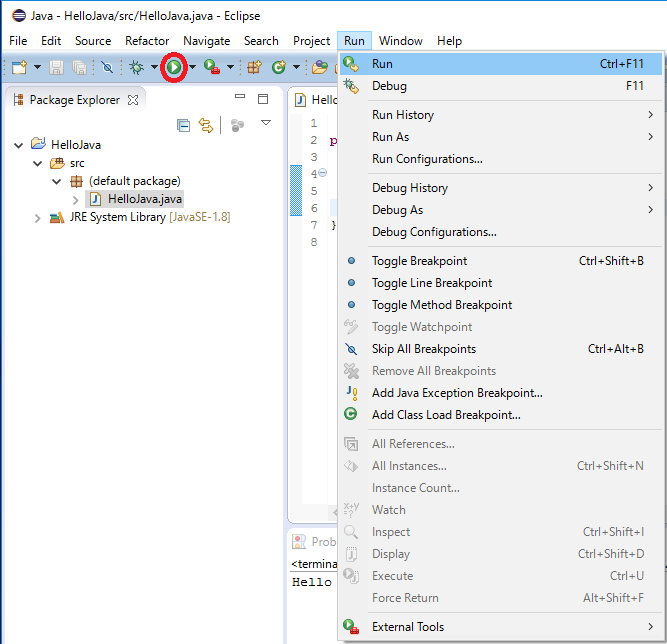Select Run Configurations... menu entry

tap(501, 159)
